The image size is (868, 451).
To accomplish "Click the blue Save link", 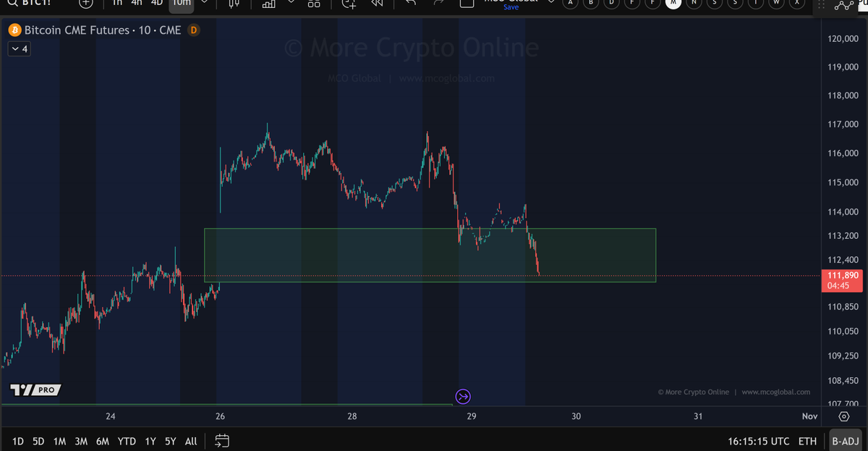I will point(511,7).
